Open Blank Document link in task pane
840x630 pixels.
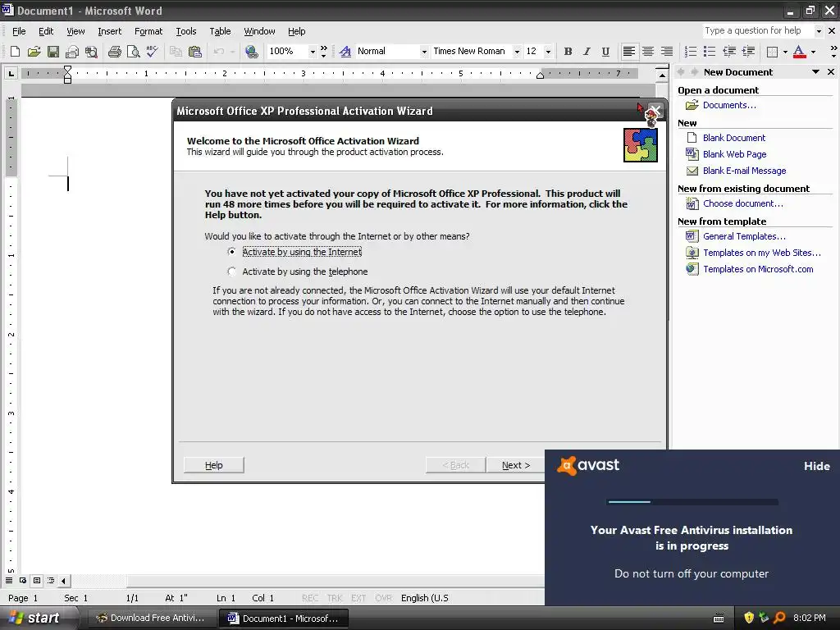pyautogui.click(x=734, y=138)
